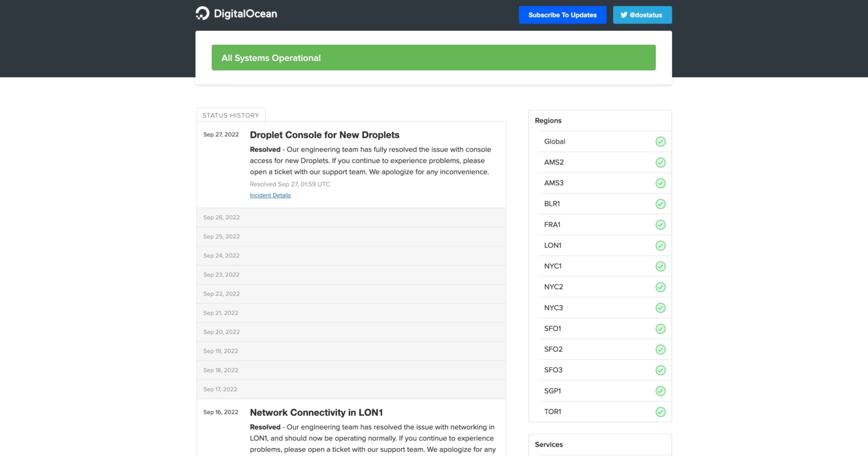Click the NYC3 region label
This screenshot has height=456, width=868.
553,308
